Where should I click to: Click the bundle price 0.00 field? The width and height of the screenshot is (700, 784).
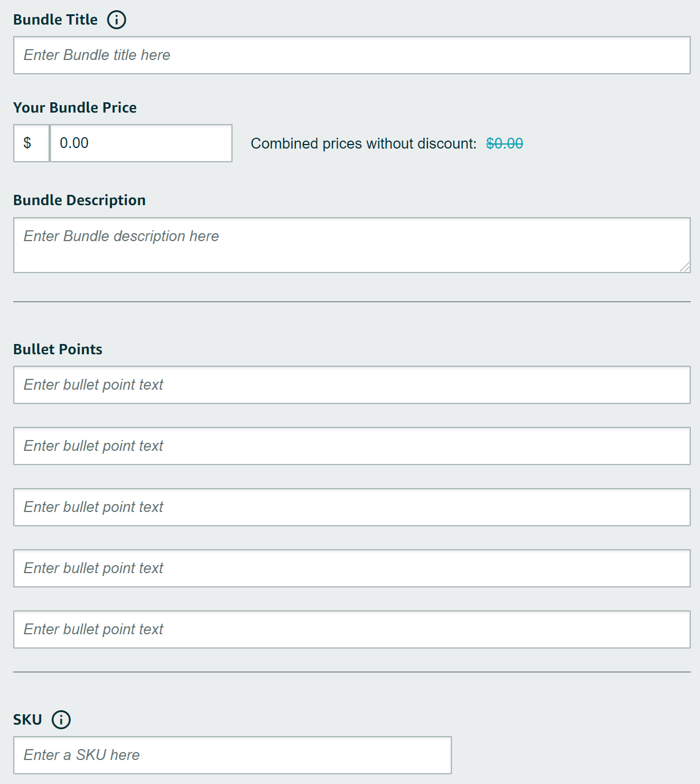pyautogui.click(x=141, y=143)
